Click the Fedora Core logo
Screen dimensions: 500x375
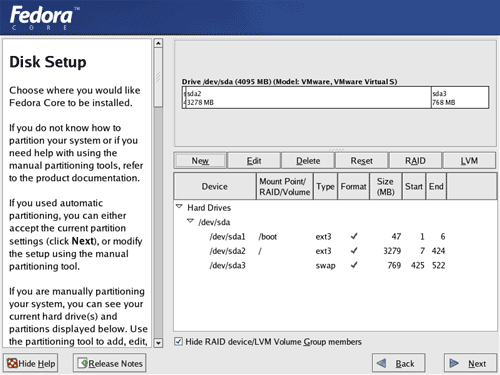tap(44, 18)
